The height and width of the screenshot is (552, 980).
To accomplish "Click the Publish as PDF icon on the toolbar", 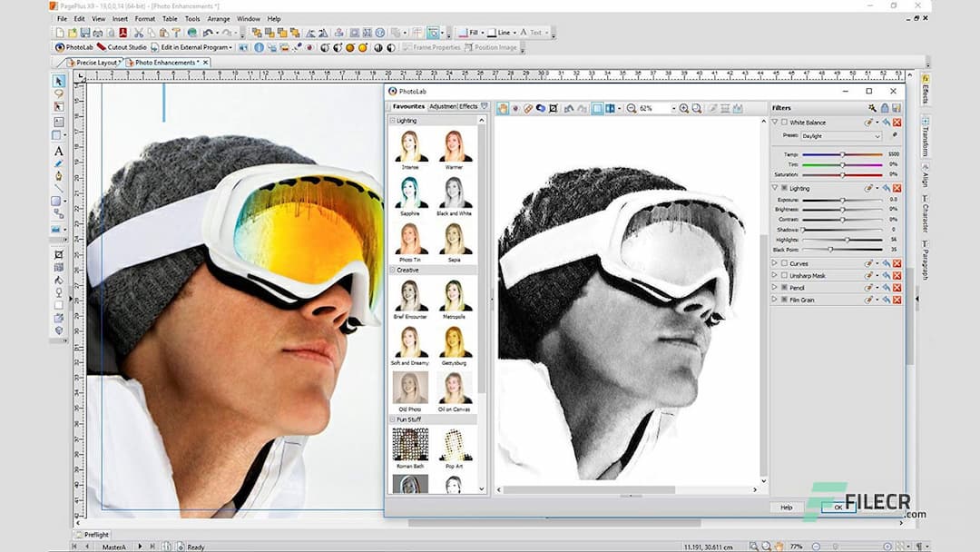I will coord(124,33).
